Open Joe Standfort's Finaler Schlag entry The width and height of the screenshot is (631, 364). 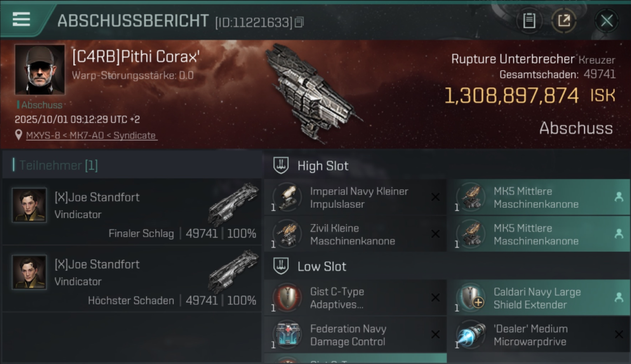[x=132, y=212]
